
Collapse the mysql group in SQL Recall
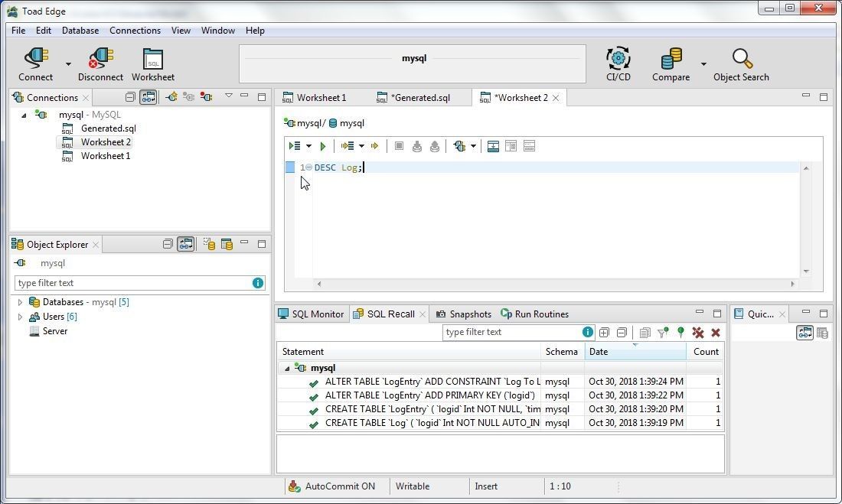[287, 368]
